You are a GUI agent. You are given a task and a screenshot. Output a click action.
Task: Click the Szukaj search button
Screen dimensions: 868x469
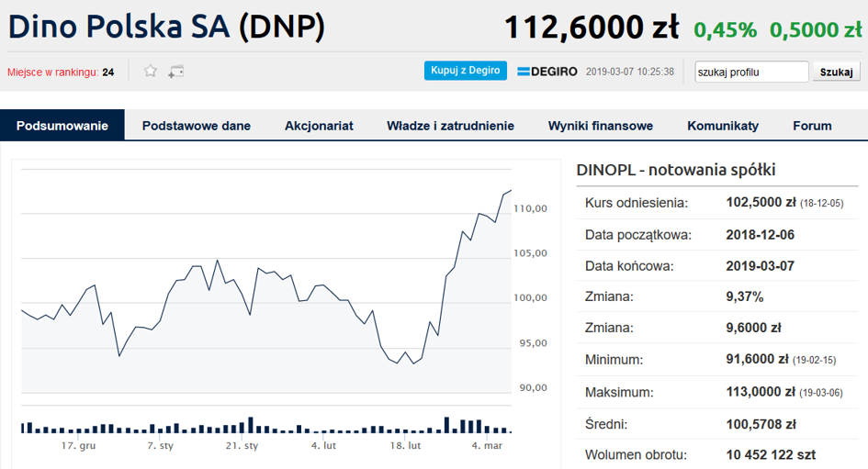(836, 72)
